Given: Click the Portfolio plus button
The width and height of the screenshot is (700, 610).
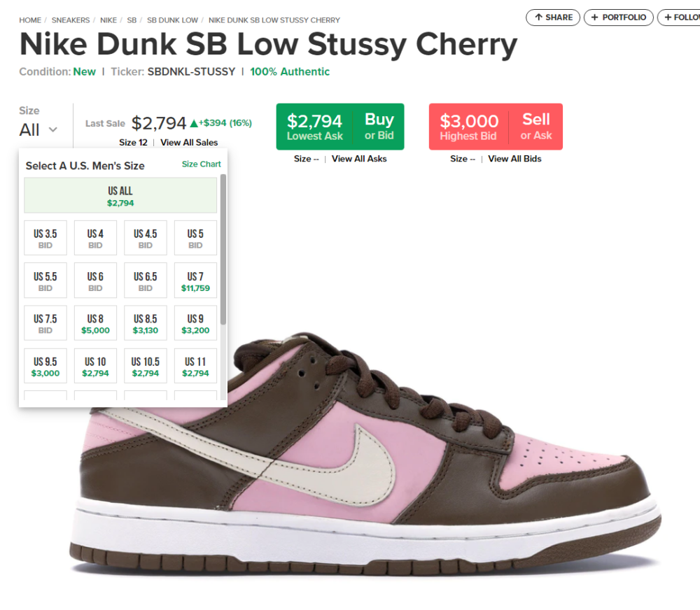Looking at the screenshot, I should point(618,17).
